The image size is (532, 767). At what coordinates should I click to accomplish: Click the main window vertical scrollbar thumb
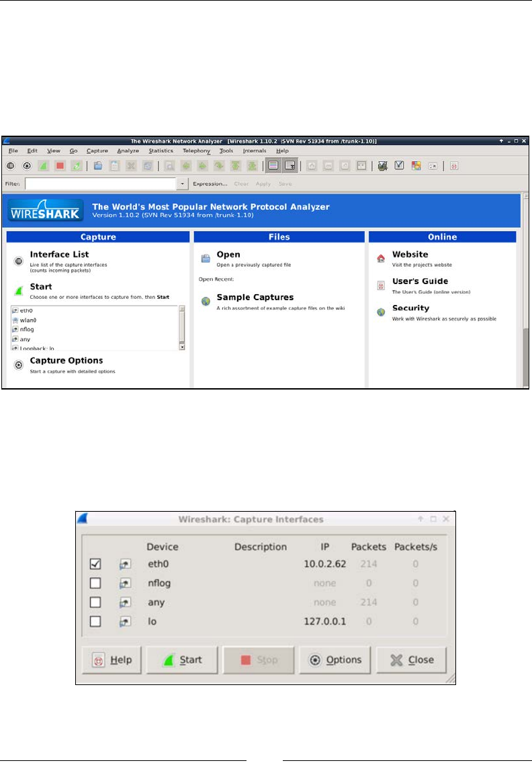click(526, 357)
